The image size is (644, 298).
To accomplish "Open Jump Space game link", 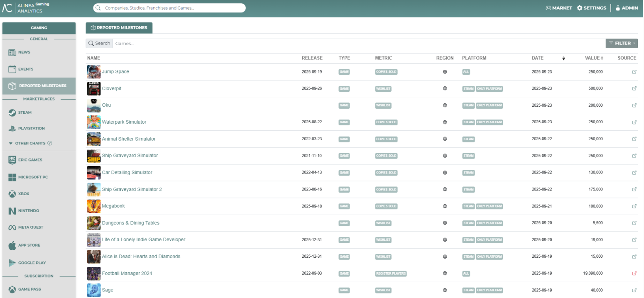I will (115, 72).
